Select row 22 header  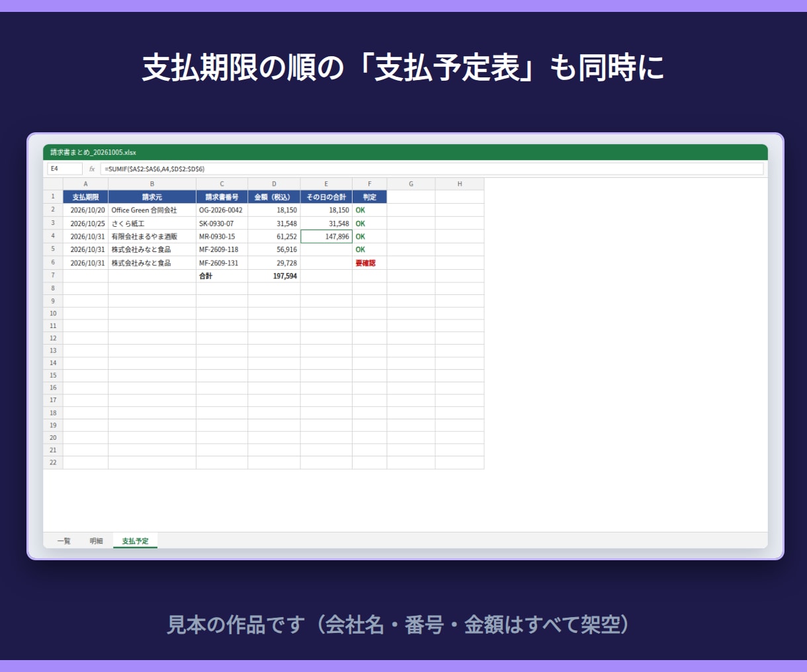click(53, 462)
